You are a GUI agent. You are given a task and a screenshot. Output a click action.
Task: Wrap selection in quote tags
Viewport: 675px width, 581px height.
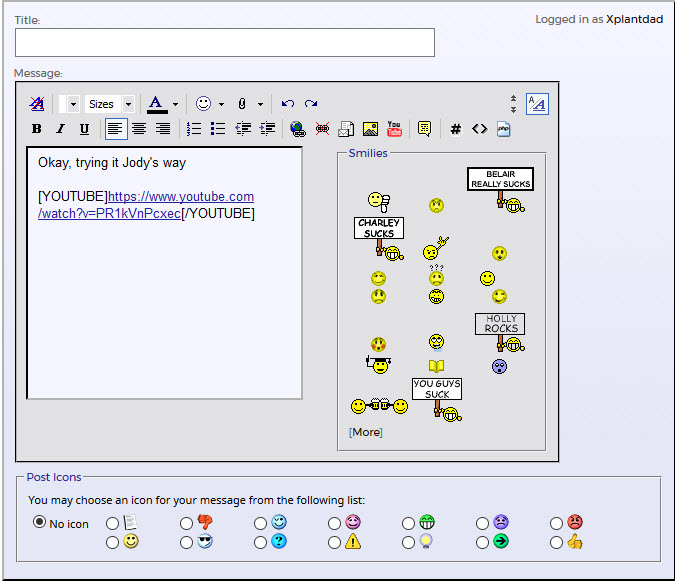pyautogui.click(x=424, y=129)
